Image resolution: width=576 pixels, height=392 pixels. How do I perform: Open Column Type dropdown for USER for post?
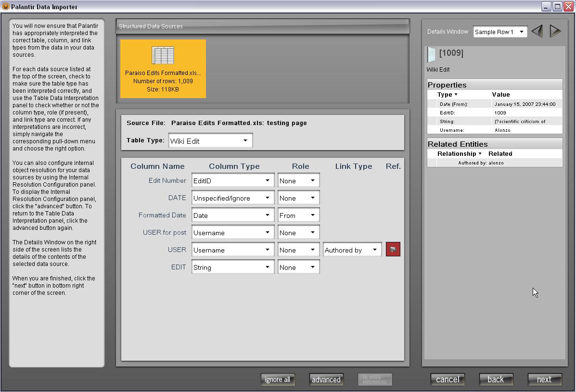(233, 232)
